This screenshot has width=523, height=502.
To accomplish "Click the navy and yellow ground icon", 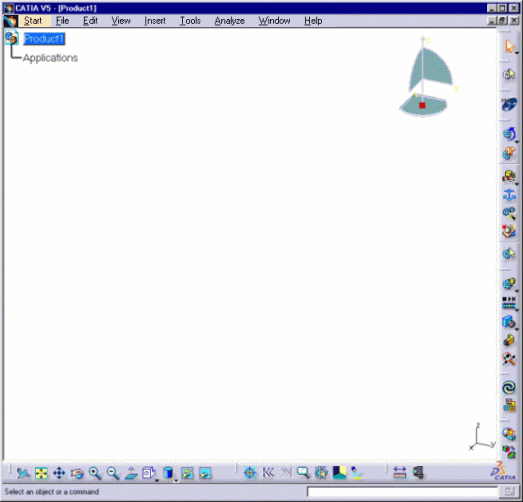I will point(340,473).
